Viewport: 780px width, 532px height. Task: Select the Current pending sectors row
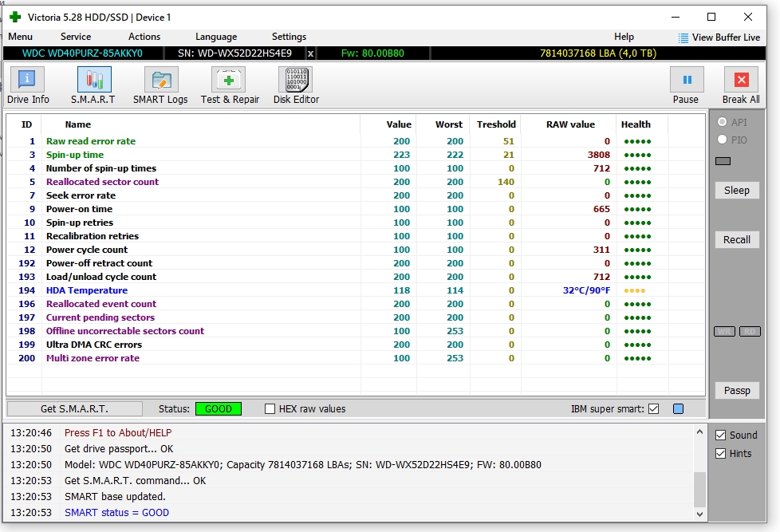[x=356, y=317]
